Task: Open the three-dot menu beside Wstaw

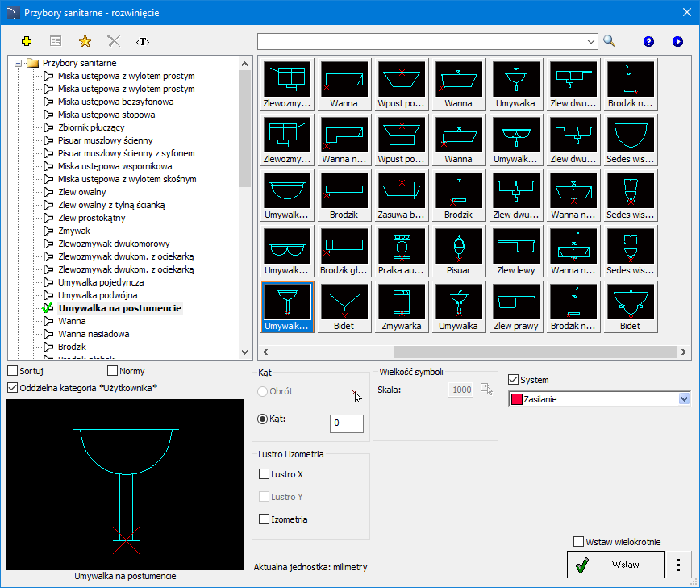Action: pyautogui.click(x=679, y=565)
